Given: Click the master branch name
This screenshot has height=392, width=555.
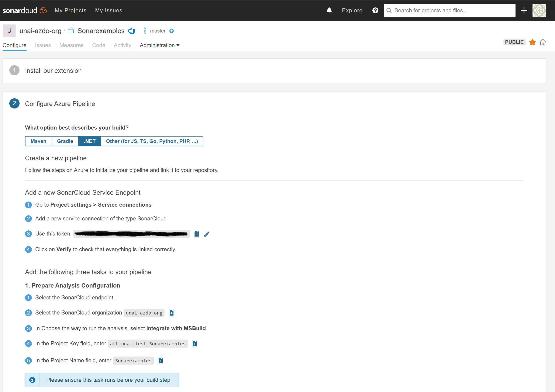Looking at the screenshot, I should 158,31.
